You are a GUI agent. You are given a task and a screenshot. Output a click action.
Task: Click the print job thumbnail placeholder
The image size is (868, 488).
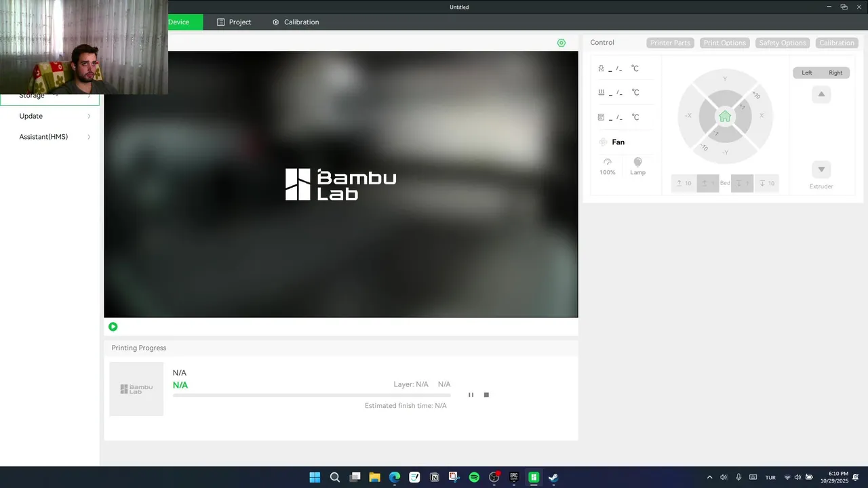136,389
